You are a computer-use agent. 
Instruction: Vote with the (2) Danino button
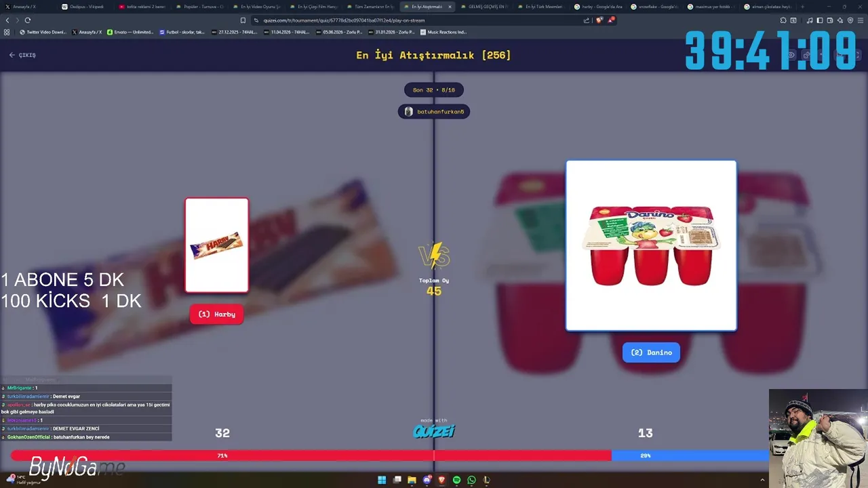(x=651, y=352)
